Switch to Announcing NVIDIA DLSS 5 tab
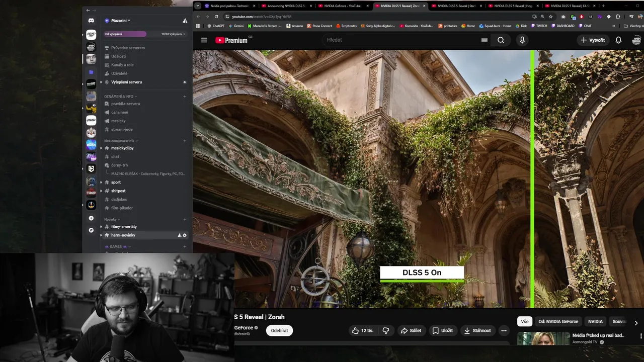 (x=286, y=6)
